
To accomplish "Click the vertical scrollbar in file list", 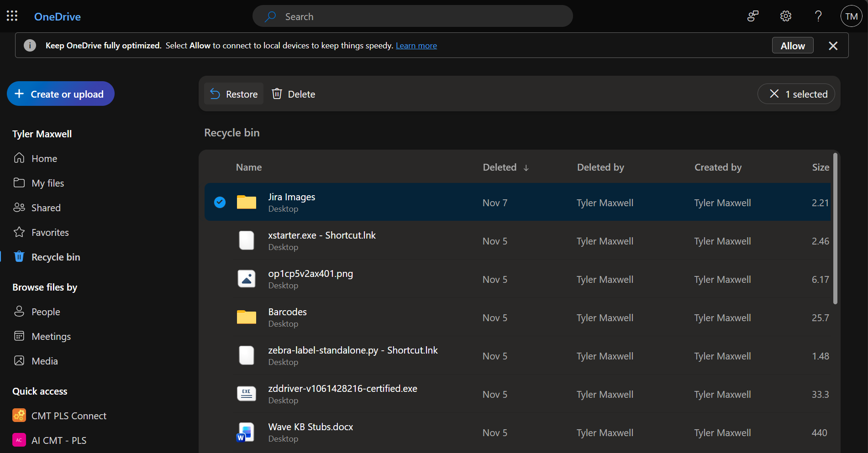I will click(835, 228).
